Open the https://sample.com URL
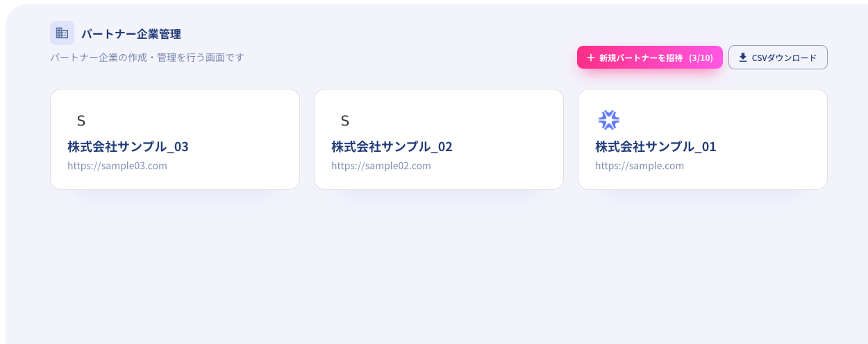Viewport: 868px width, 344px height. [640, 166]
